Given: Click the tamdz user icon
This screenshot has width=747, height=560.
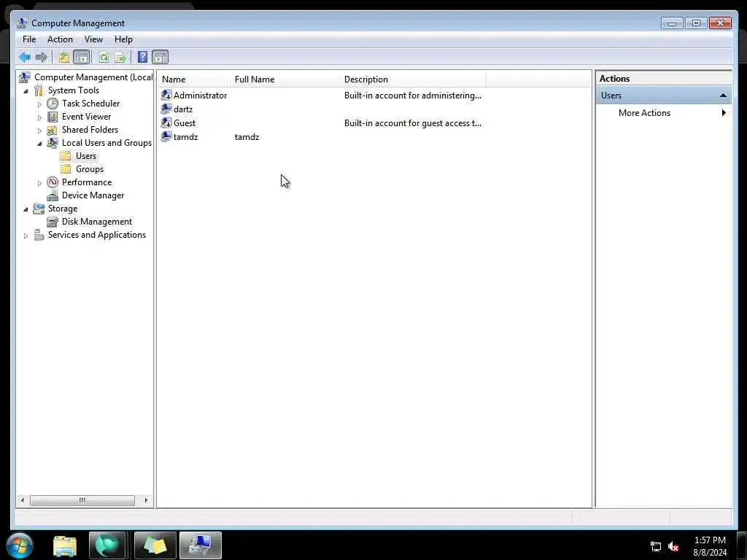Looking at the screenshot, I should click(x=166, y=136).
